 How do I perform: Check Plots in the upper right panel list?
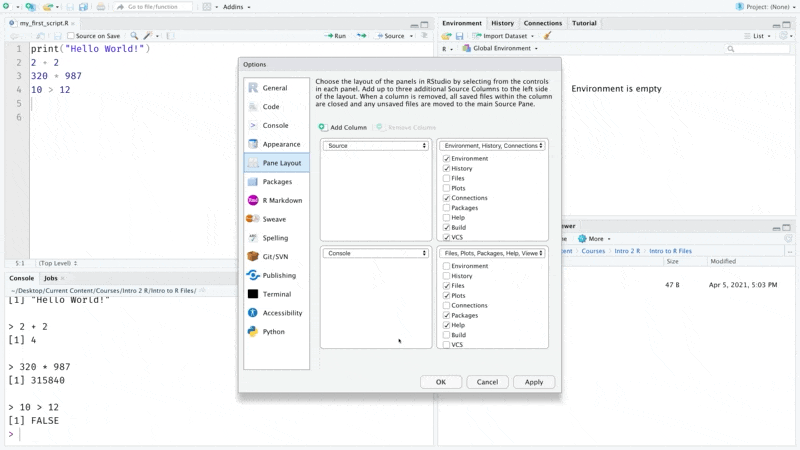point(446,188)
